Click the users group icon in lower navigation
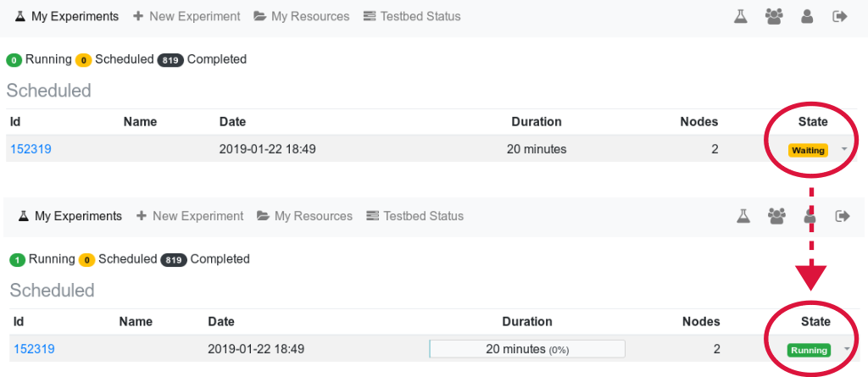 click(x=776, y=216)
